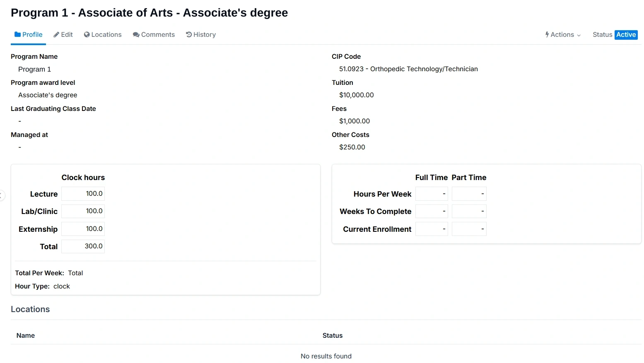Select the Total clock hours field
The height and width of the screenshot is (363, 644).
click(x=83, y=246)
